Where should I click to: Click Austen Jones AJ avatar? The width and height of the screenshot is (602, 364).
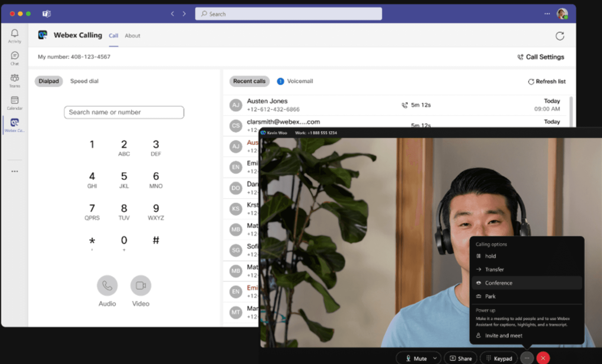[x=236, y=105]
